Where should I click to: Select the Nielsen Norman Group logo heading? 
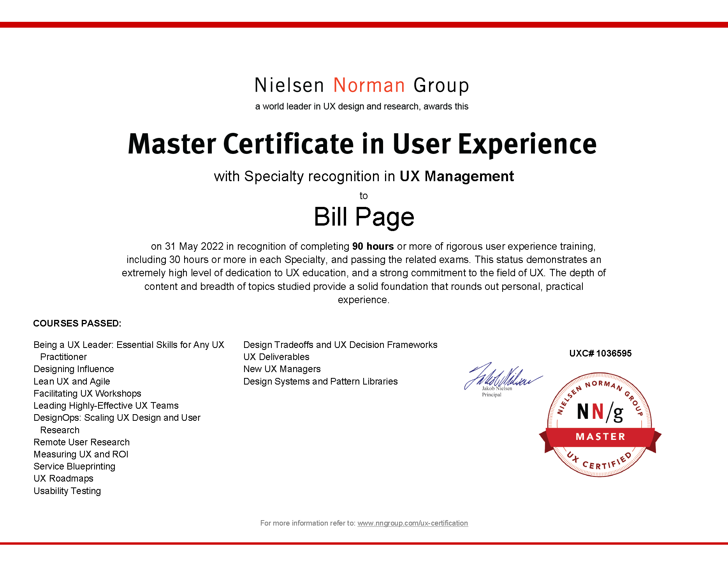(x=362, y=85)
